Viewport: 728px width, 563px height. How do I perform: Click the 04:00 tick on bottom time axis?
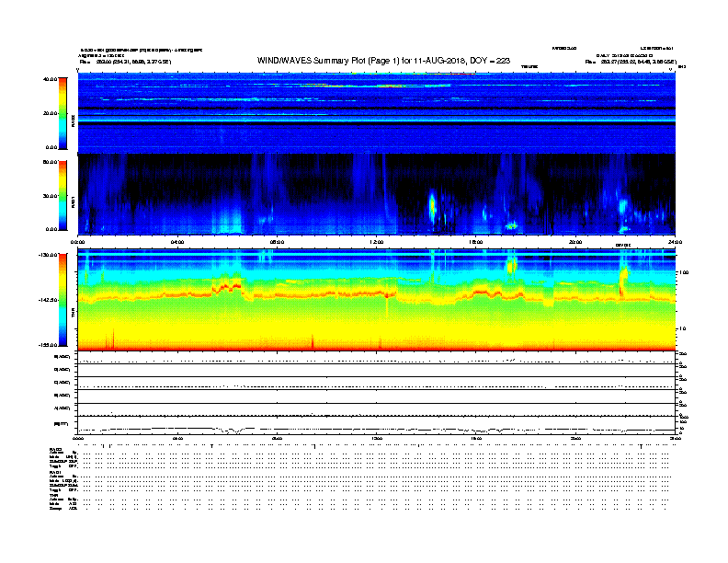point(177,438)
